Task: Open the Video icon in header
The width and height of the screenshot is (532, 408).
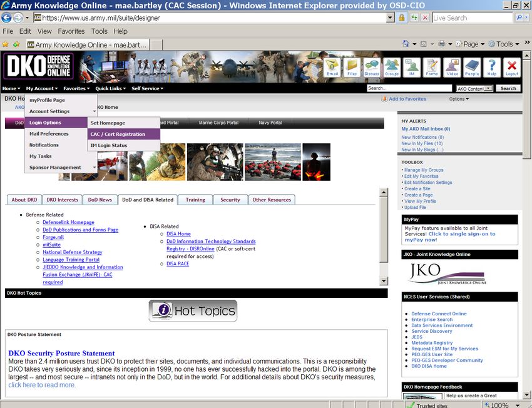Action: [452, 68]
